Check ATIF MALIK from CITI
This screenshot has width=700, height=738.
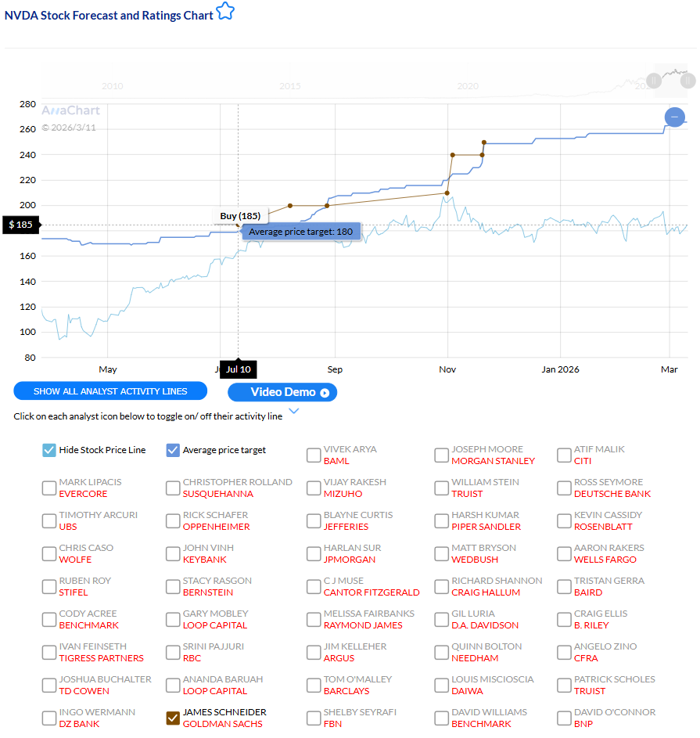tap(564, 455)
